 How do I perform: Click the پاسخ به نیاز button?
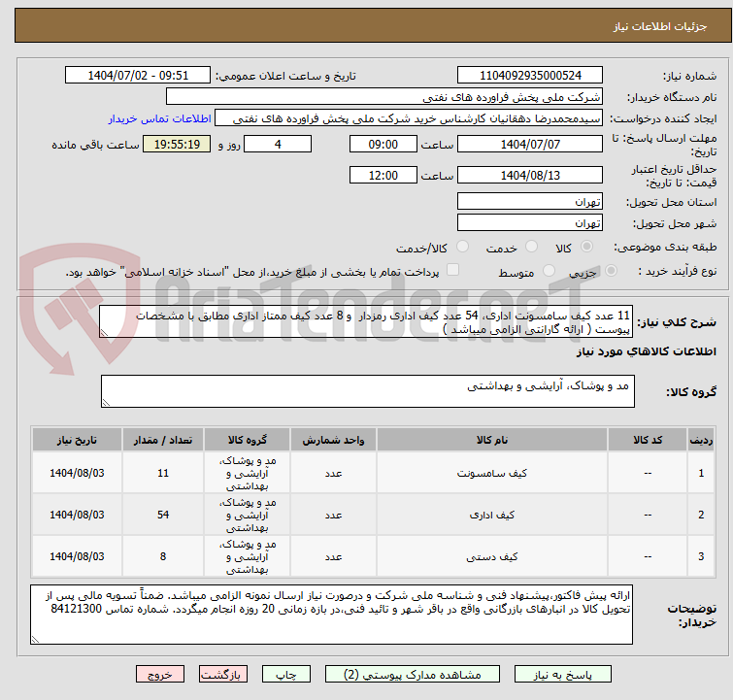[564, 674]
